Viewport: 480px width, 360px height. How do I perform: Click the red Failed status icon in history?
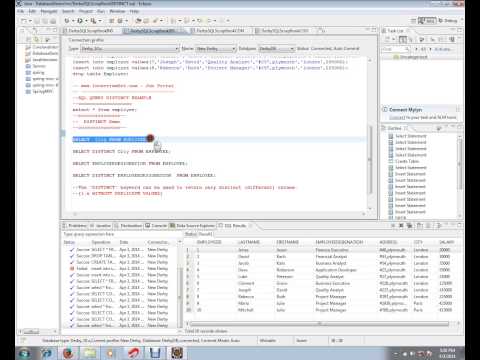72,269
